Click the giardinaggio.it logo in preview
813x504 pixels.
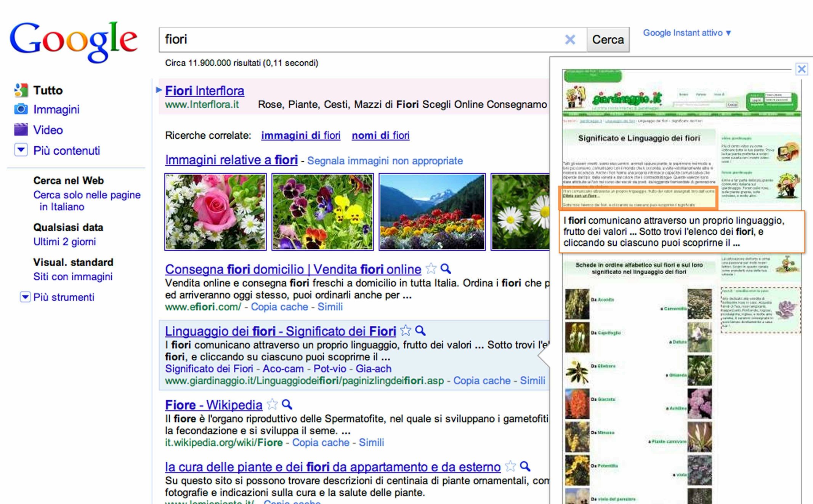(x=627, y=99)
